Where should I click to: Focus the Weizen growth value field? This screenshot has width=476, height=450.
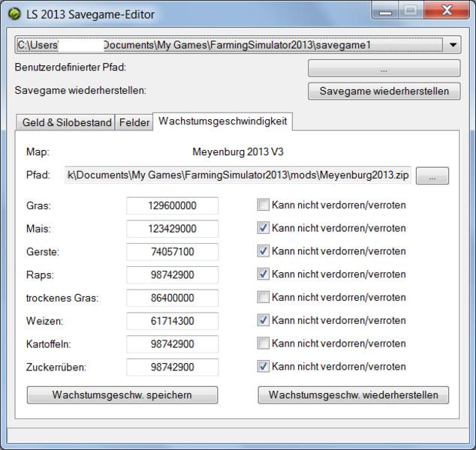(x=172, y=321)
